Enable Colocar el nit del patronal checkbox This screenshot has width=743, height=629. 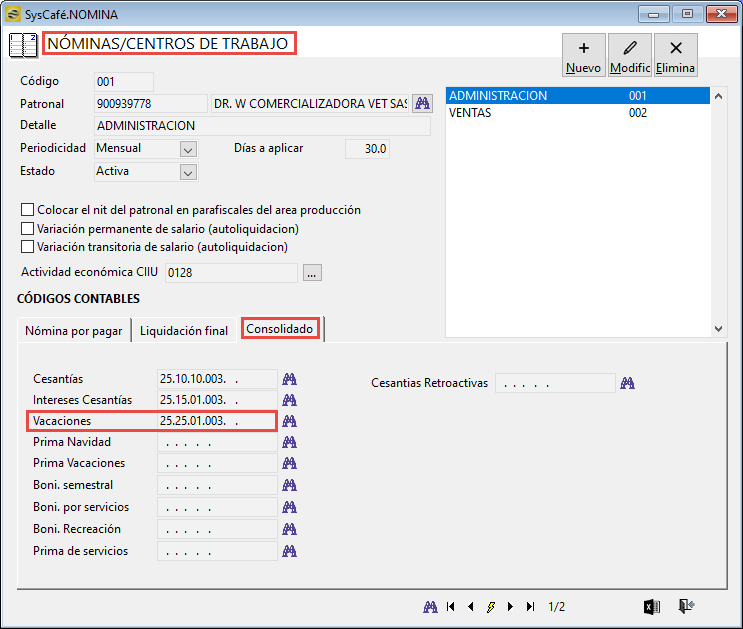[27, 210]
